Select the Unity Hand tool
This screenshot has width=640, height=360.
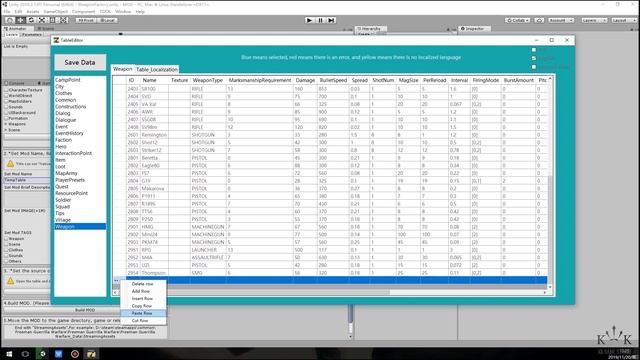click(x=10, y=20)
